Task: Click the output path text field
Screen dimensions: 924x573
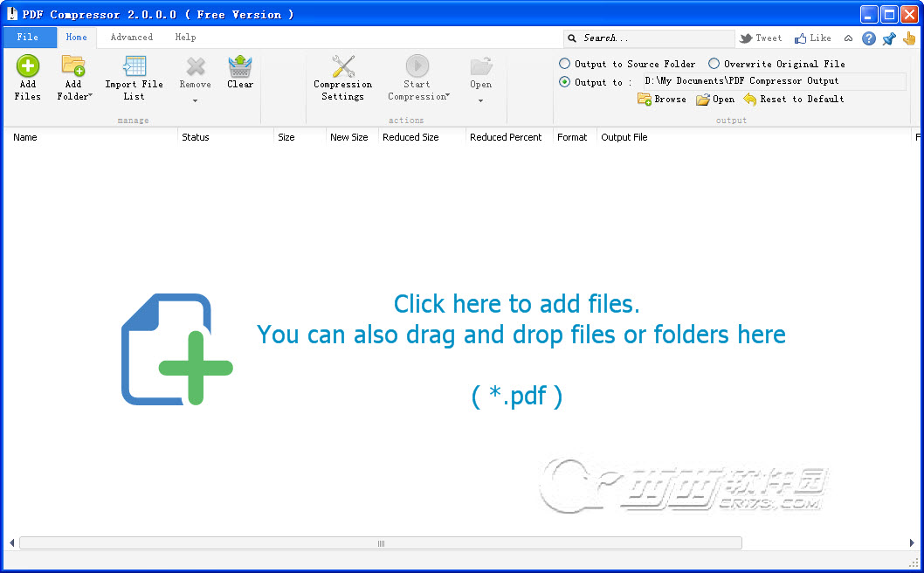Action: (x=775, y=80)
